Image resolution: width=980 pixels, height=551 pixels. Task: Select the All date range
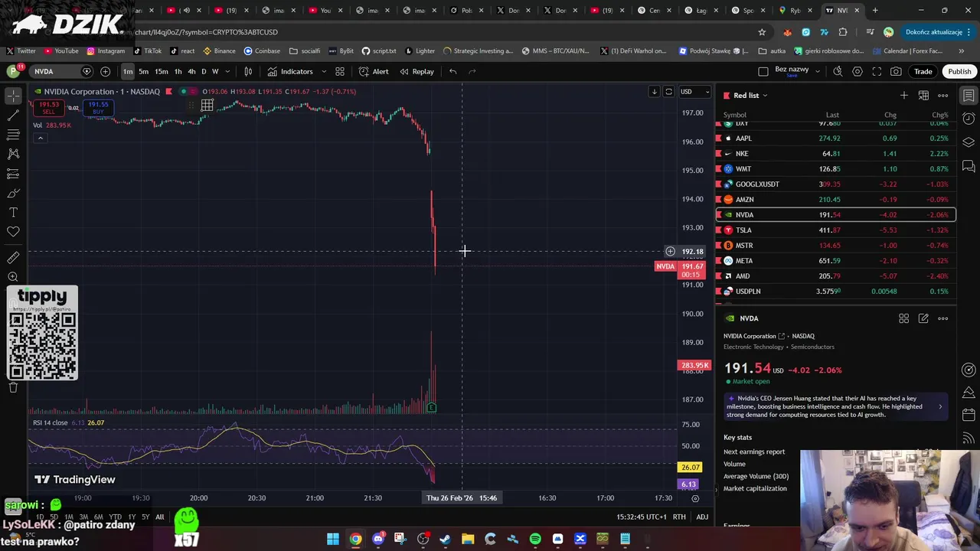point(160,517)
